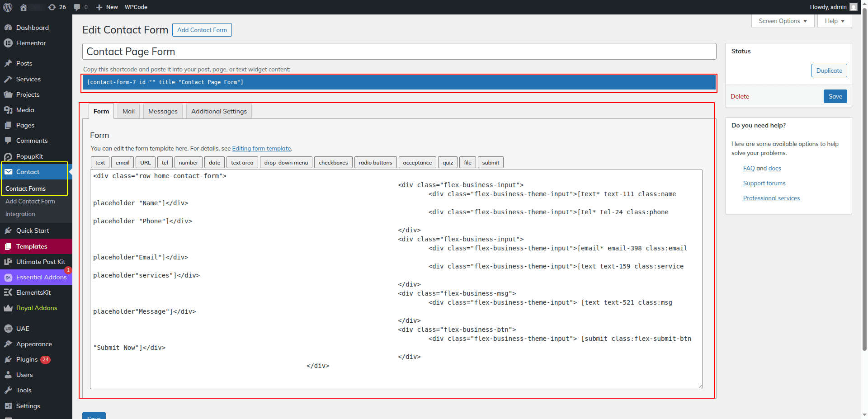Insert a URL form-tag
This screenshot has height=419, width=868.
click(146, 163)
